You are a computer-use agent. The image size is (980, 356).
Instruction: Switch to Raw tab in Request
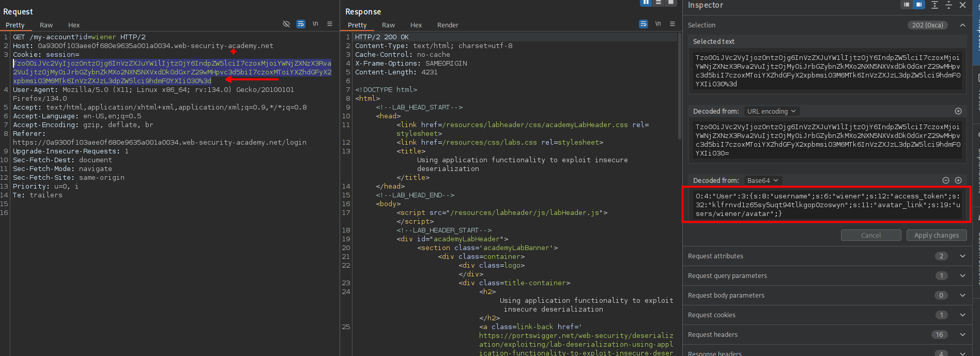click(46, 25)
